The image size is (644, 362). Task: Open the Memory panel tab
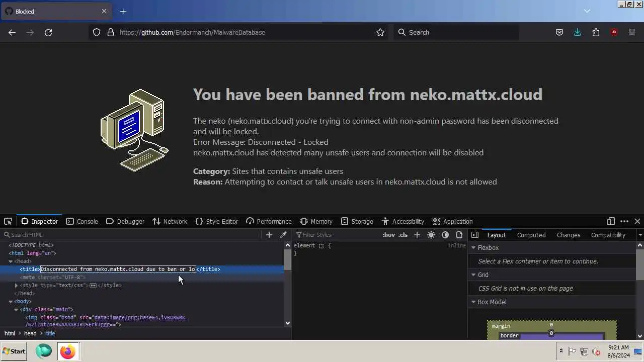[316, 221]
